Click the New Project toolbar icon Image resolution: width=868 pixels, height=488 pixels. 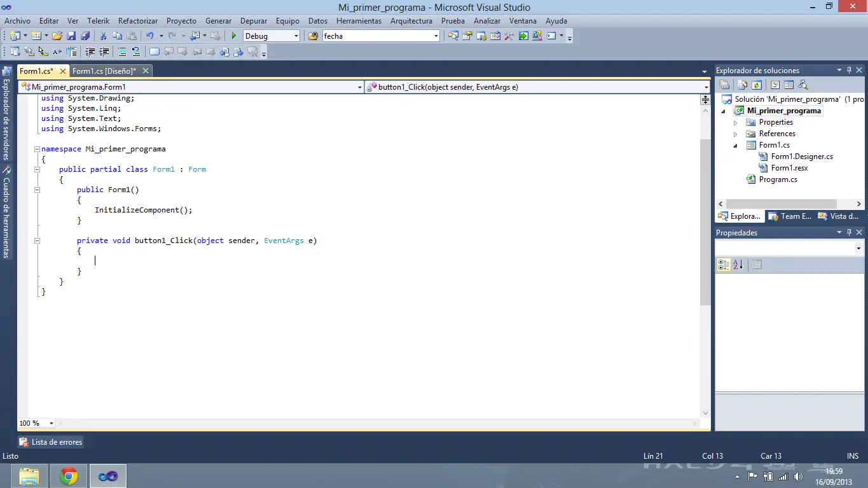pos(15,36)
